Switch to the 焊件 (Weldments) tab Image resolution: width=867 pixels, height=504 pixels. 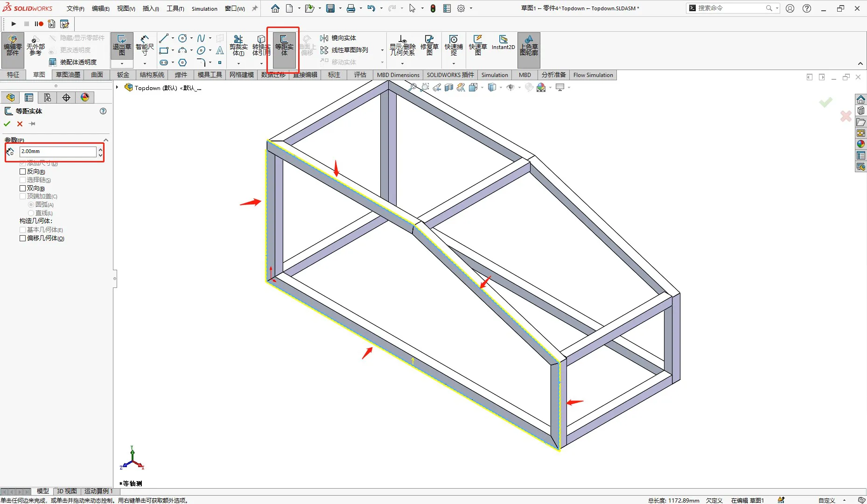[181, 75]
